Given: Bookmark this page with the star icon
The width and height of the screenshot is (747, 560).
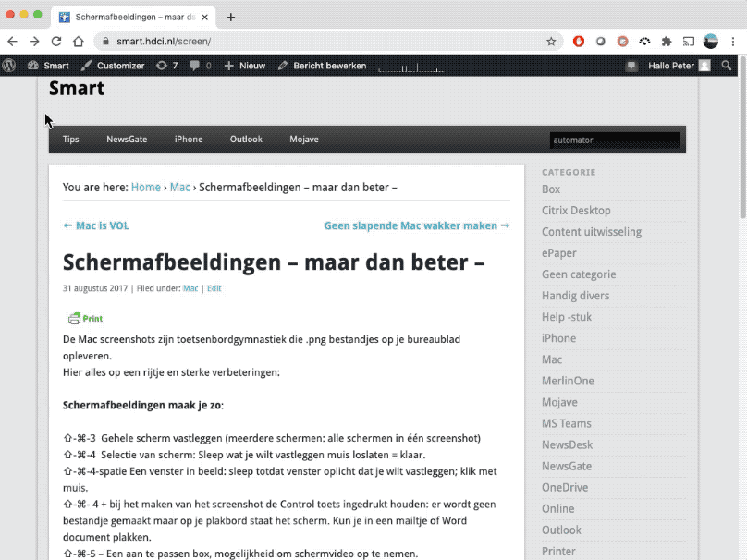Looking at the screenshot, I should [x=551, y=42].
